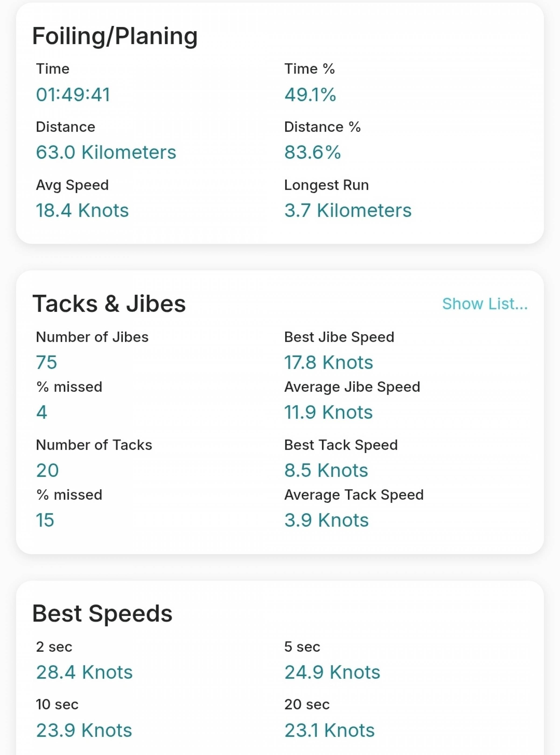Tap the Best Speeds heading
The width and height of the screenshot is (560, 755).
click(102, 613)
